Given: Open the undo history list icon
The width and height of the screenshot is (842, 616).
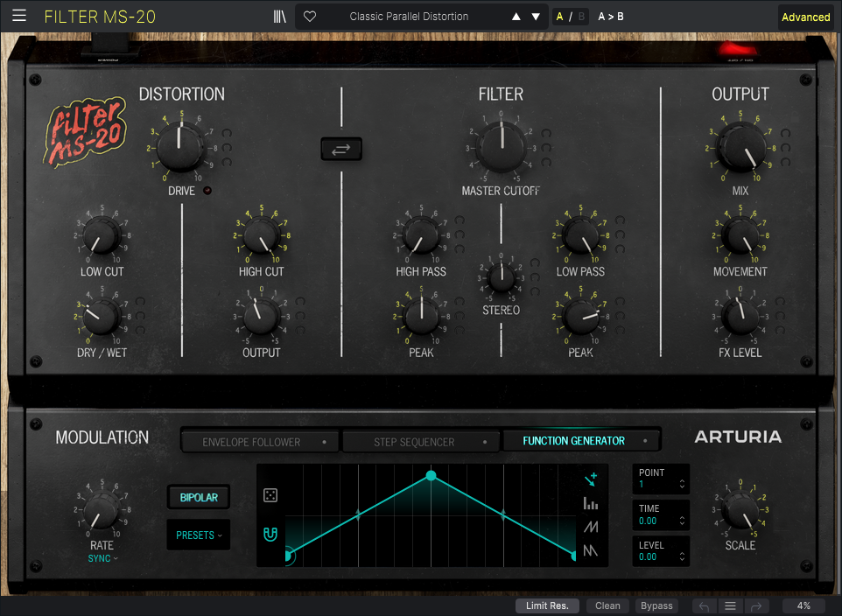Looking at the screenshot, I should pos(730,605).
